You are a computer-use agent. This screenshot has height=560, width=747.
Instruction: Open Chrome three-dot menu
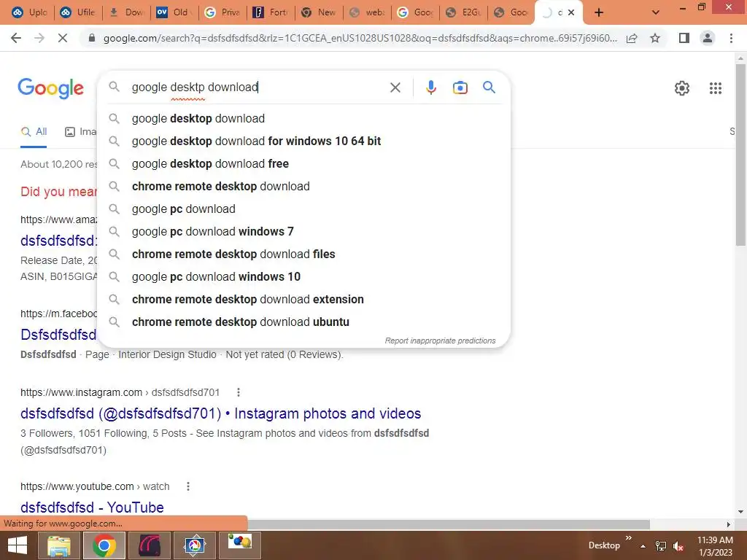pos(731,38)
